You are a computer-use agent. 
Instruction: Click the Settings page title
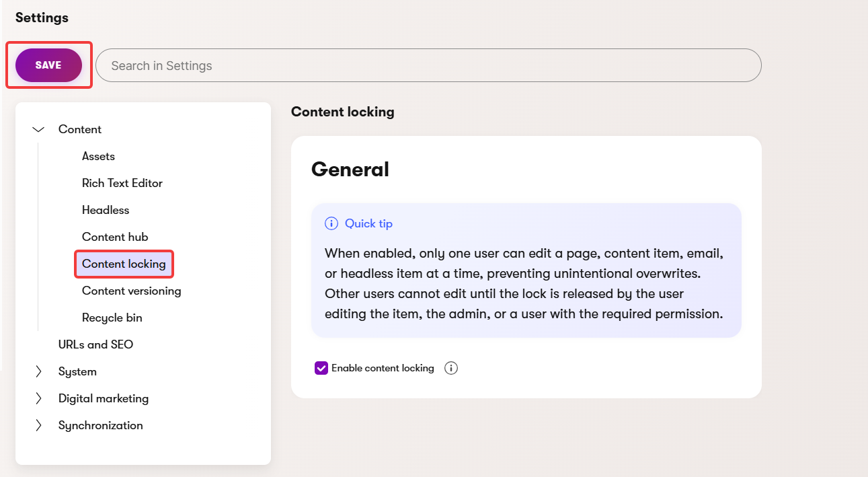click(42, 17)
